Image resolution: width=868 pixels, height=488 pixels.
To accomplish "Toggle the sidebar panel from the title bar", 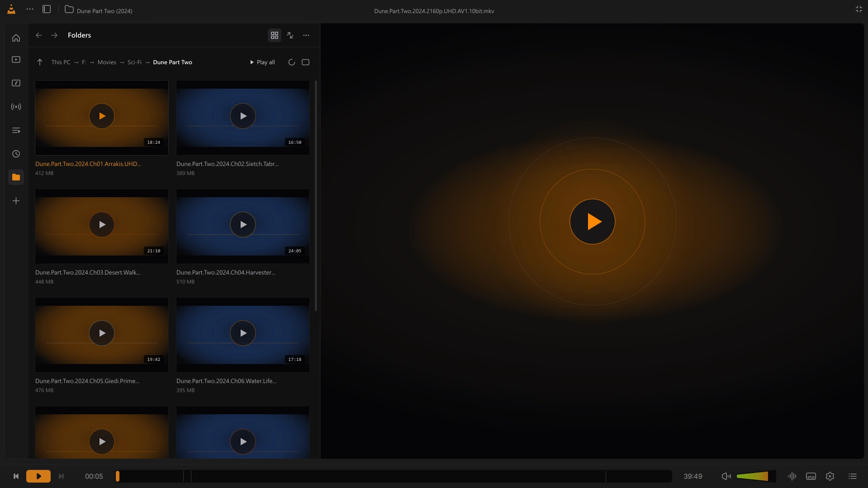I will click(47, 9).
